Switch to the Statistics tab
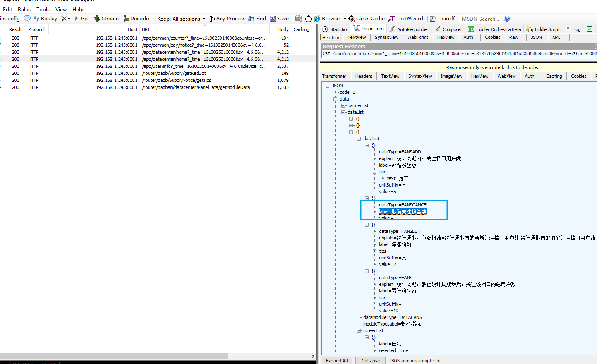 [x=335, y=29]
